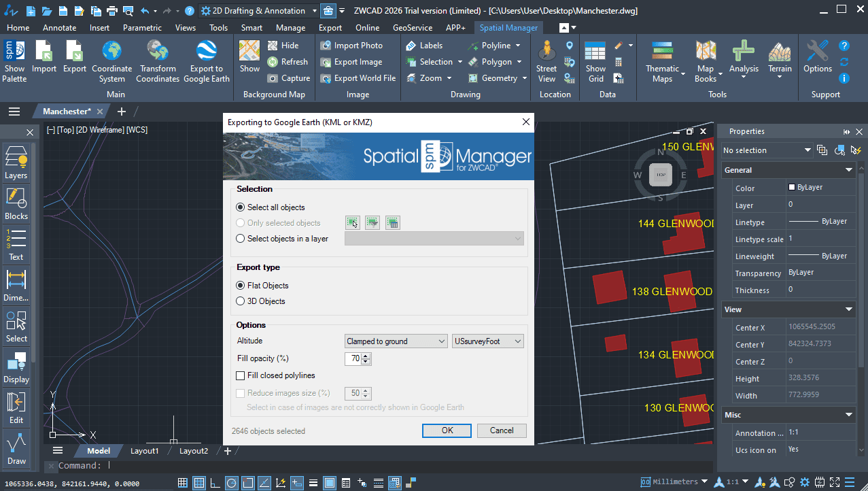Open the Import Photo tool

[x=351, y=46]
